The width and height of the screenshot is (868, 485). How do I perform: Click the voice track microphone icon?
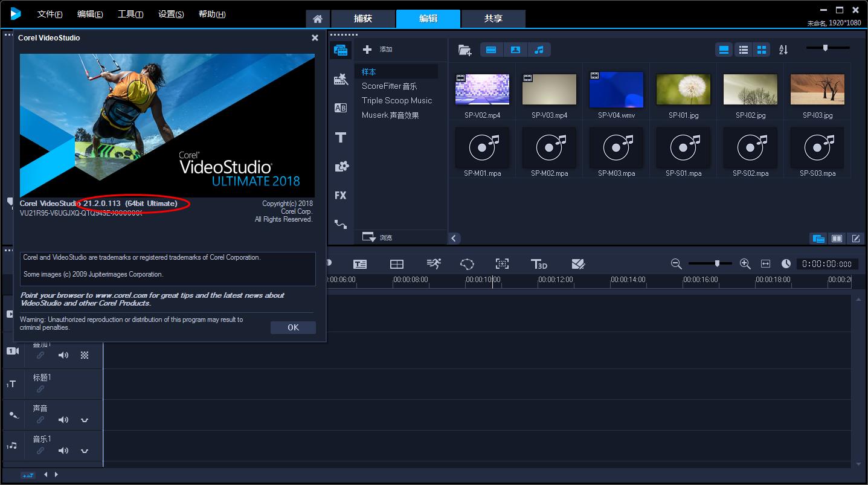click(x=13, y=416)
